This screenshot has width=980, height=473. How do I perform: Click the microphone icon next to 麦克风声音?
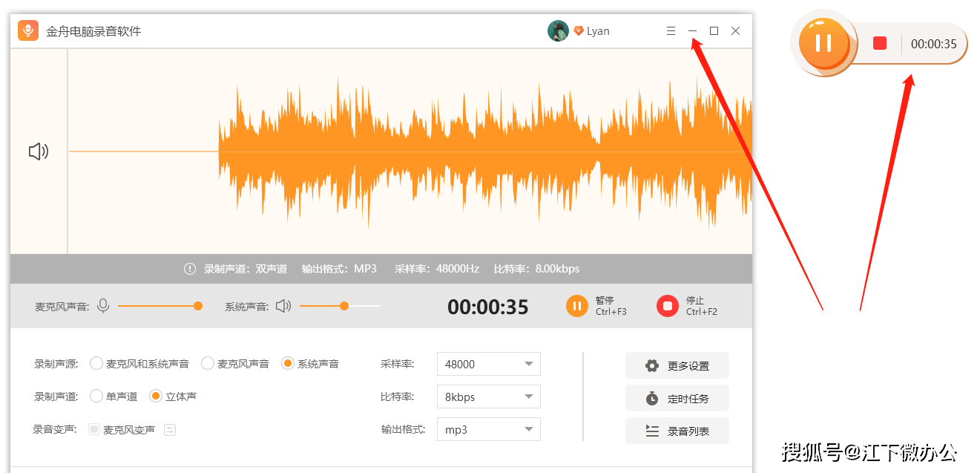pos(102,305)
